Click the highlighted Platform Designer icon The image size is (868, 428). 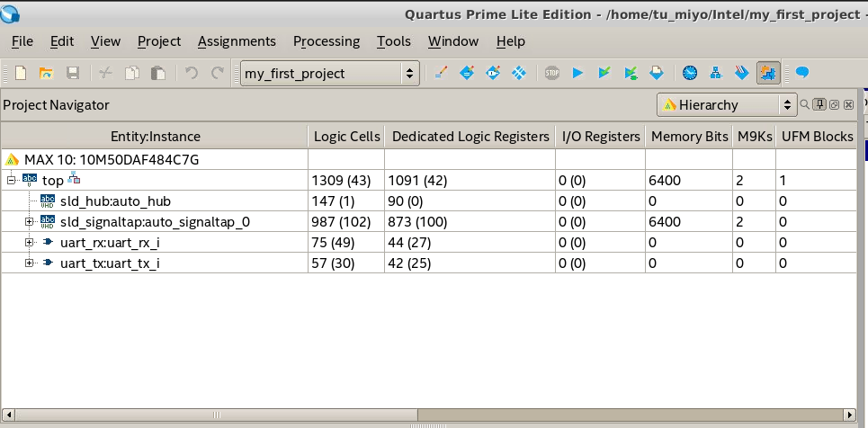point(768,73)
